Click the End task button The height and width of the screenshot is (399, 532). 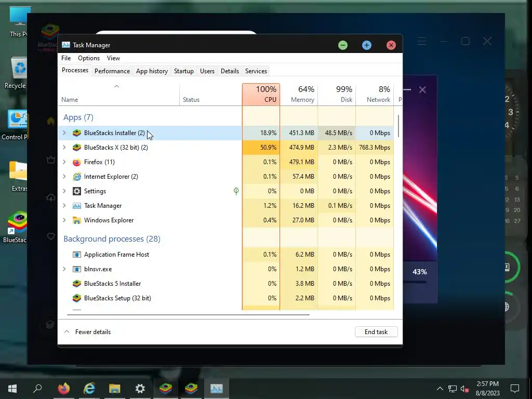376,332
